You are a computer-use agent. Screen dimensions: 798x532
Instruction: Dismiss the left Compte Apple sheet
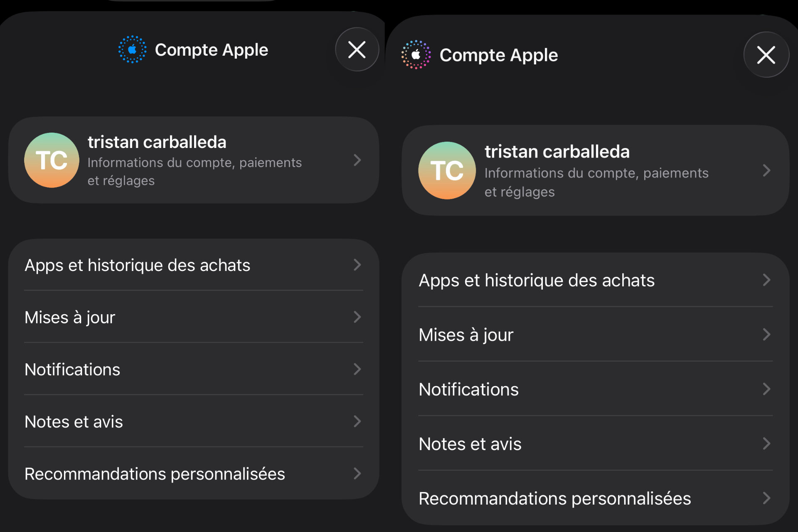(x=357, y=49)
